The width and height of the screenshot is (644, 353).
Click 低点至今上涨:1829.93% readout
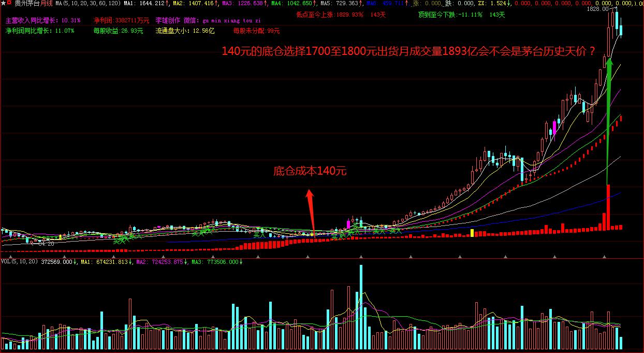click(330, 15)
